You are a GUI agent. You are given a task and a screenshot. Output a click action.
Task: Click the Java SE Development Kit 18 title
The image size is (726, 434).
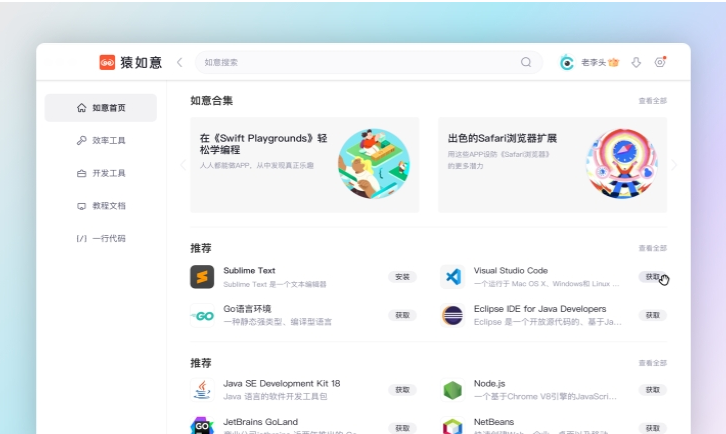[x=282, y=384]
